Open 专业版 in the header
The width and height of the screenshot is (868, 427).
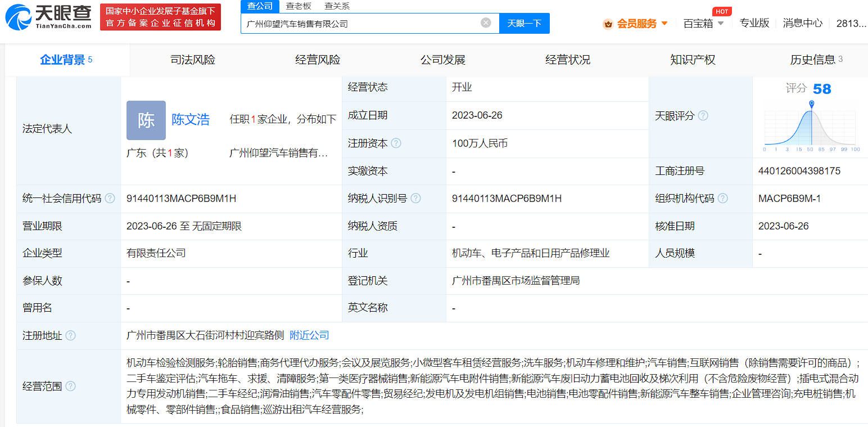click(x=754, y=23)
